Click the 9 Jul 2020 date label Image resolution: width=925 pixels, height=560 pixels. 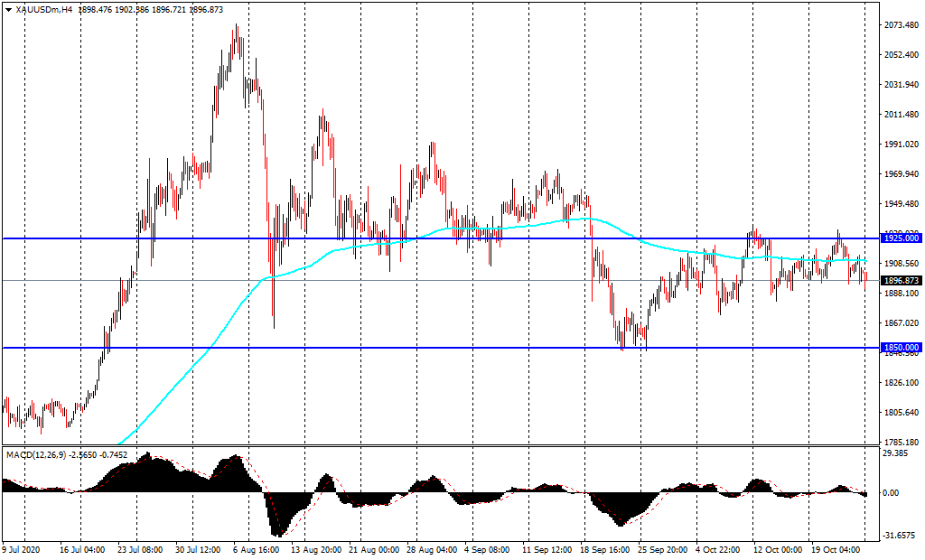point(23,548)
